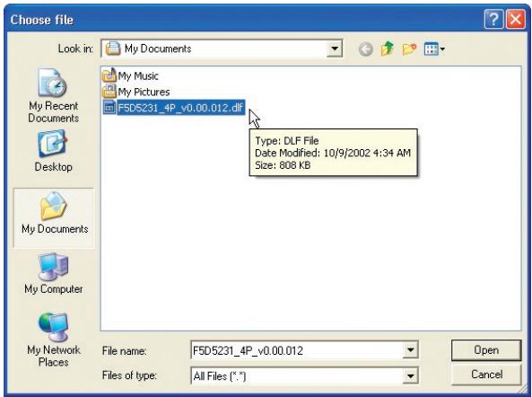
Task: Click the File name input field
Action: click(304, 350)
